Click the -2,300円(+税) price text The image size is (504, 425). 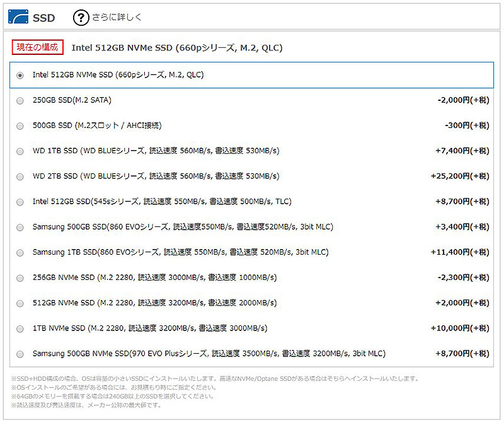click(x=463, y=277)
